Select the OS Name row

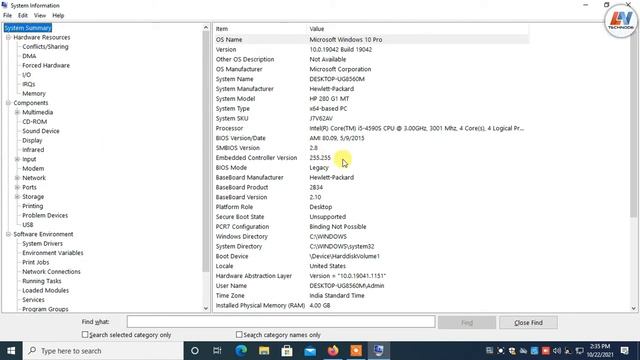point(371,40)
